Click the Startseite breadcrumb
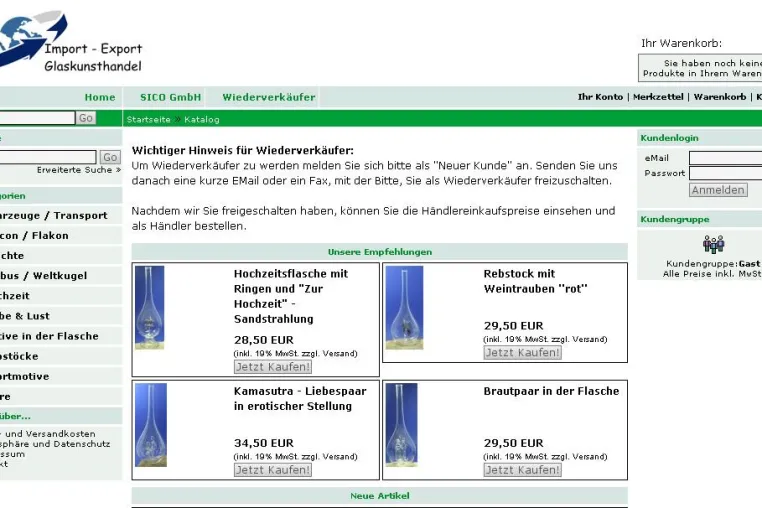The height and width of the screenshot is (508, 762). click(149, 120)
